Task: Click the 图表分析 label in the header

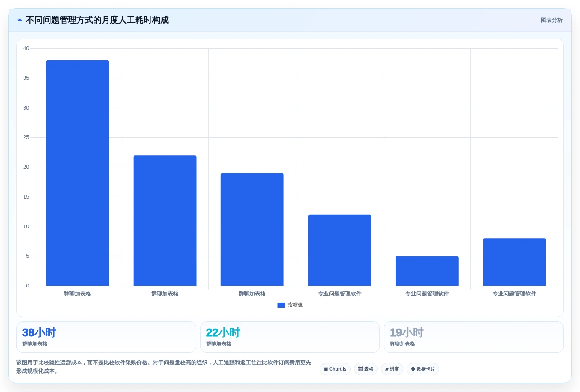Action: 551,20
